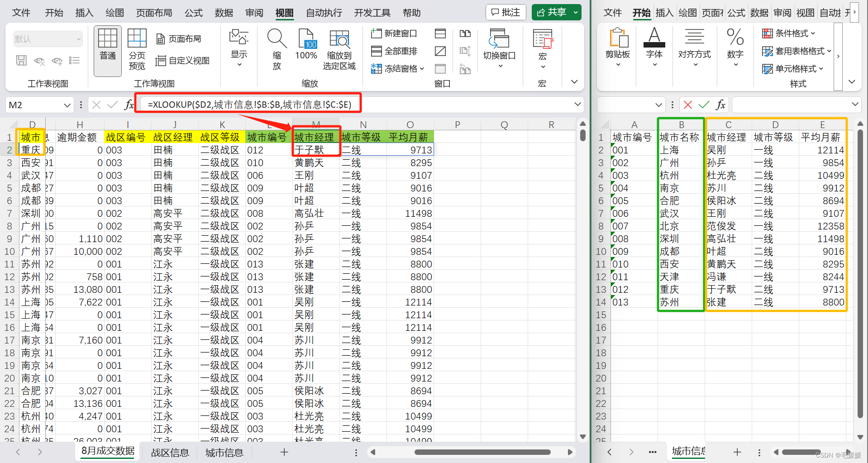868x463 pixels.
Task: Open the default (默认) sheet view dropdown
Action: 48,39
